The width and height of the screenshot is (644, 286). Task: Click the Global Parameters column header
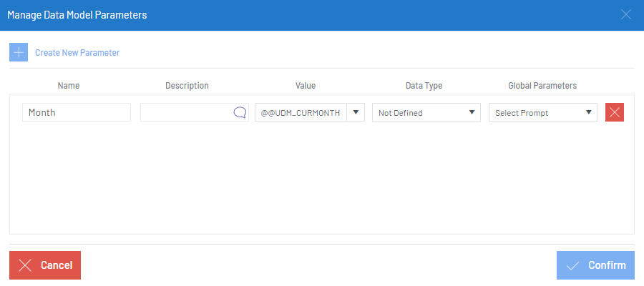tap(542, 86)
